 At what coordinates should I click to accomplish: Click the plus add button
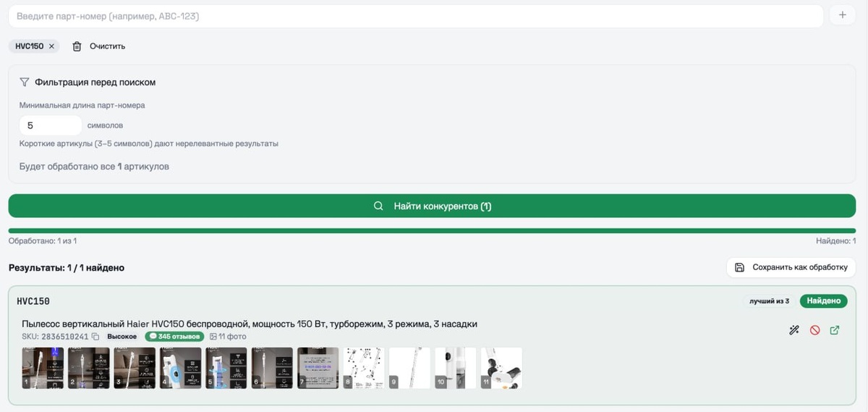tap(842, 15)
